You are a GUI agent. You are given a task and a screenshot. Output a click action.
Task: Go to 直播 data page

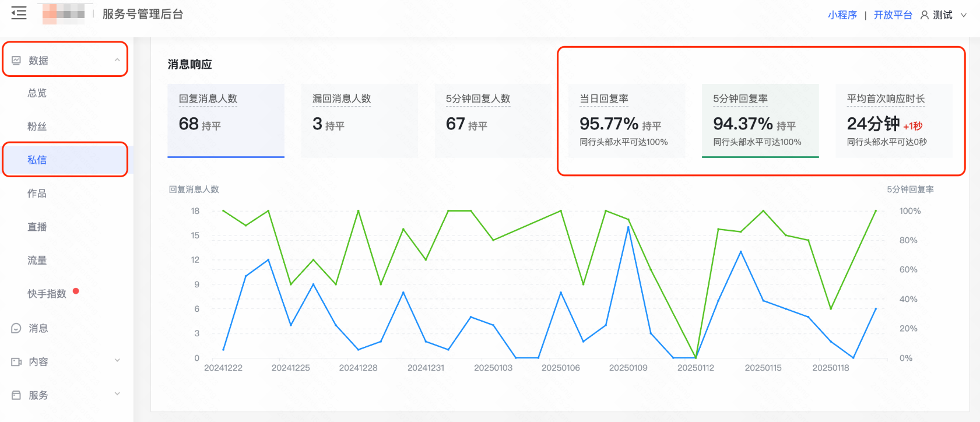click(37, 227)
